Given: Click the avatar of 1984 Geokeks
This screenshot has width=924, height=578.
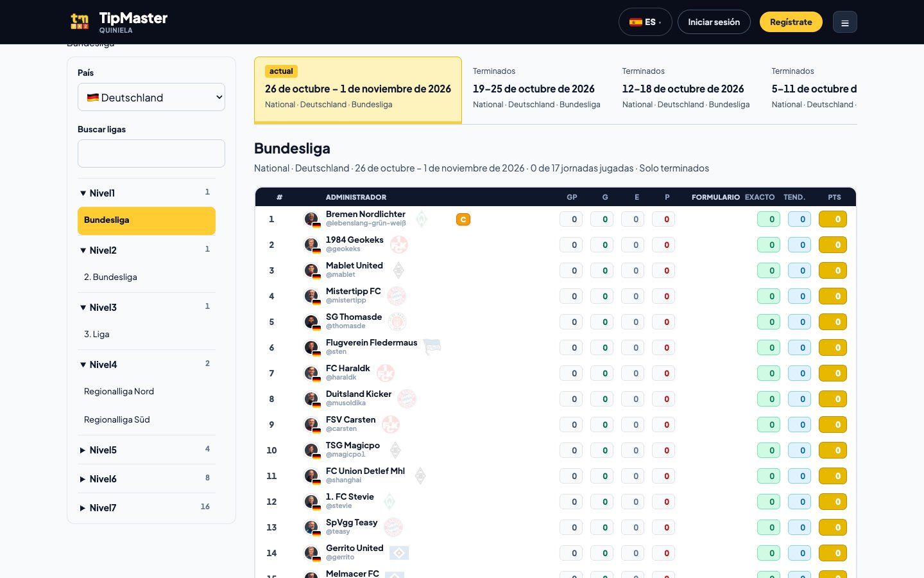Looking at the screenshot, I should (311, 245).
